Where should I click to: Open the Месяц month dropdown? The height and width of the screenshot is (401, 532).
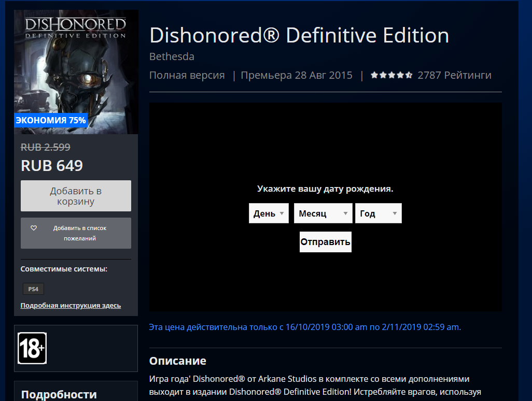click(x=323, y=213)
